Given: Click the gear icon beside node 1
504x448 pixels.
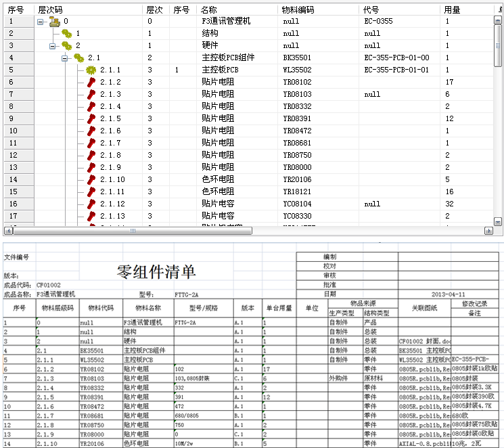Looking at the screenshot, I should pos(66,33).
